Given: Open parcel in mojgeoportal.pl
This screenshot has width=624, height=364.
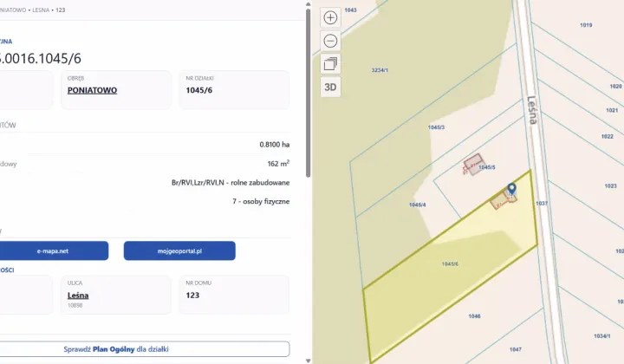Looking at the screenshot, I should 179,251.
